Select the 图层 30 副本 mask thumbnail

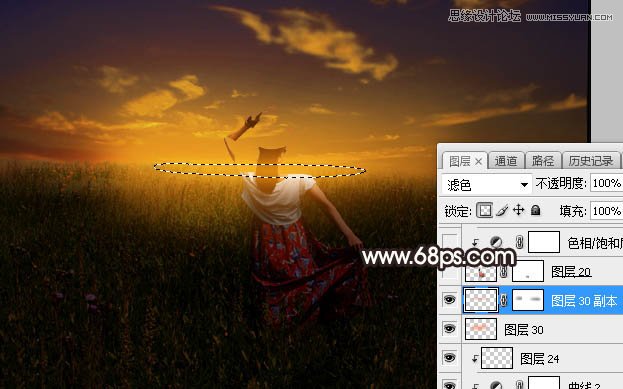click(528, 300)
